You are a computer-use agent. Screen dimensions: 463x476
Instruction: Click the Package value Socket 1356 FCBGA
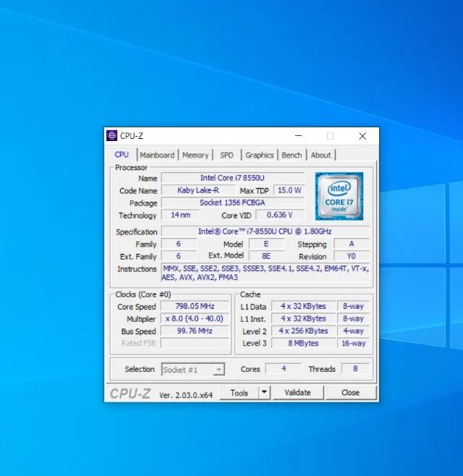tap(232, 203)
